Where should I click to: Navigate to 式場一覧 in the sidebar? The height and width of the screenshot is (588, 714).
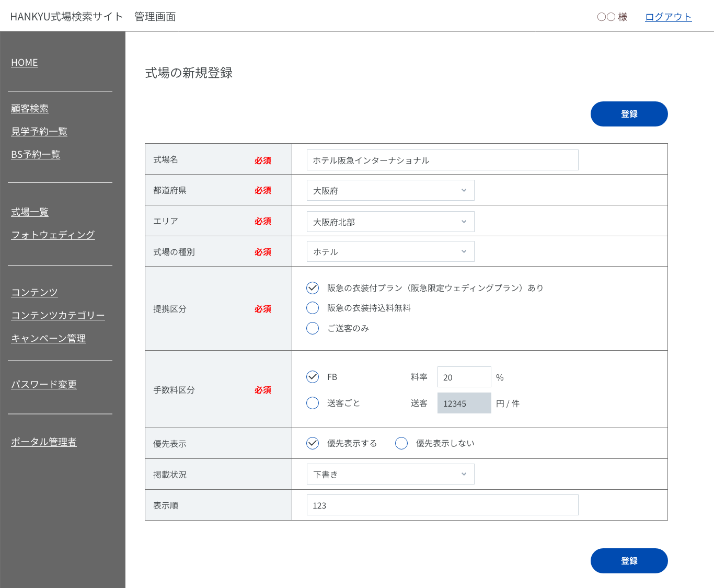[30, 212]
